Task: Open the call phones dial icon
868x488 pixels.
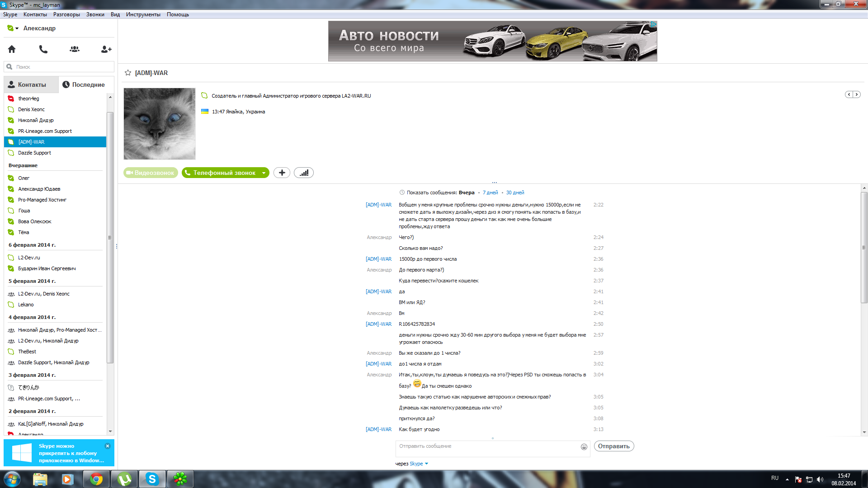Action: pos(43,49)
